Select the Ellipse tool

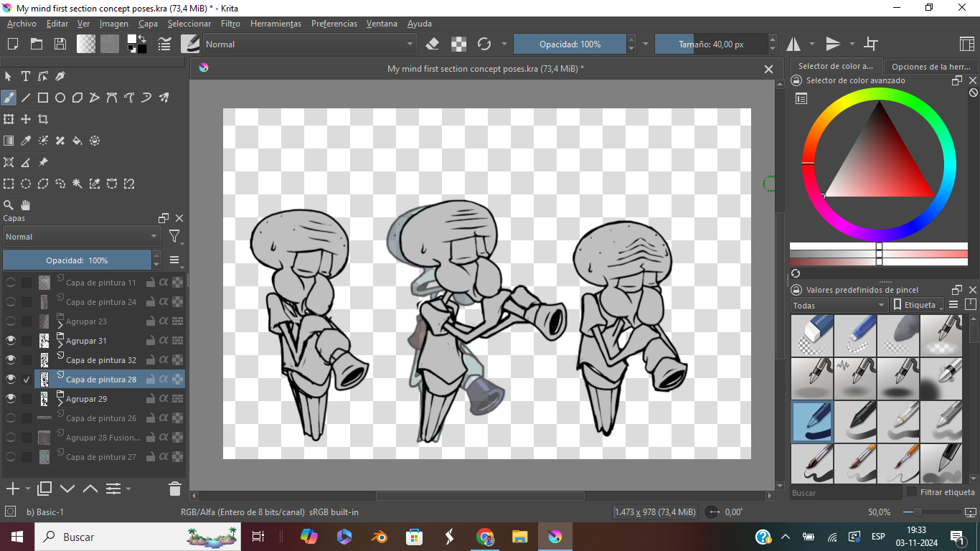(60, 98)
